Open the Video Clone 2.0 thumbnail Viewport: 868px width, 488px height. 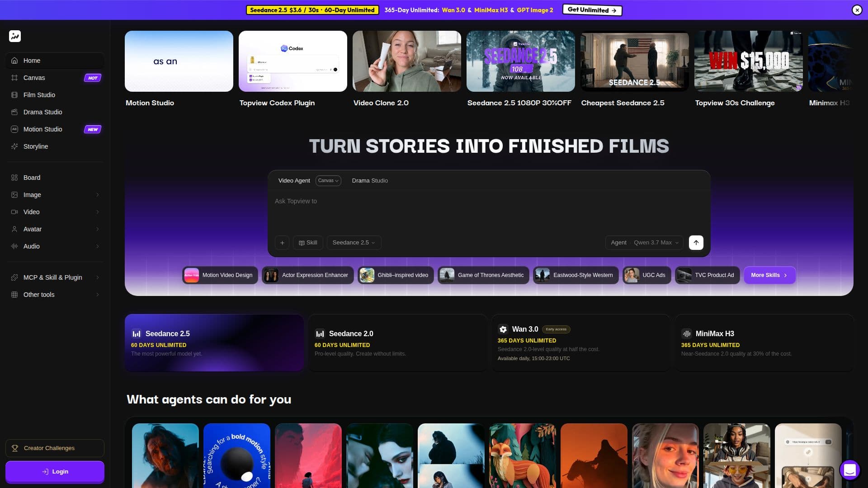pos(407,61)
